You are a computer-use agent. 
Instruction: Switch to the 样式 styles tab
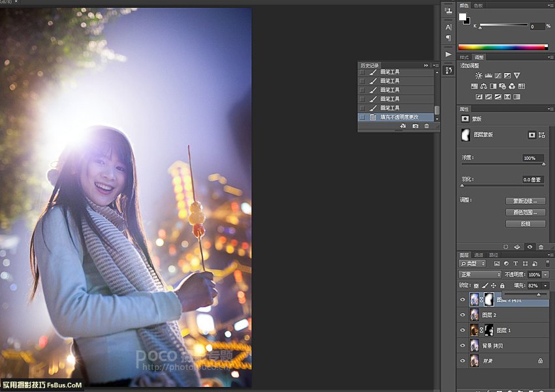tap(465, 57)
